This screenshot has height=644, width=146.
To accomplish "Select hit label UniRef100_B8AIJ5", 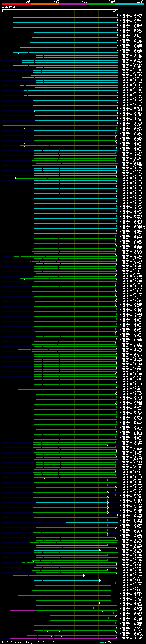I will (131, 77).
